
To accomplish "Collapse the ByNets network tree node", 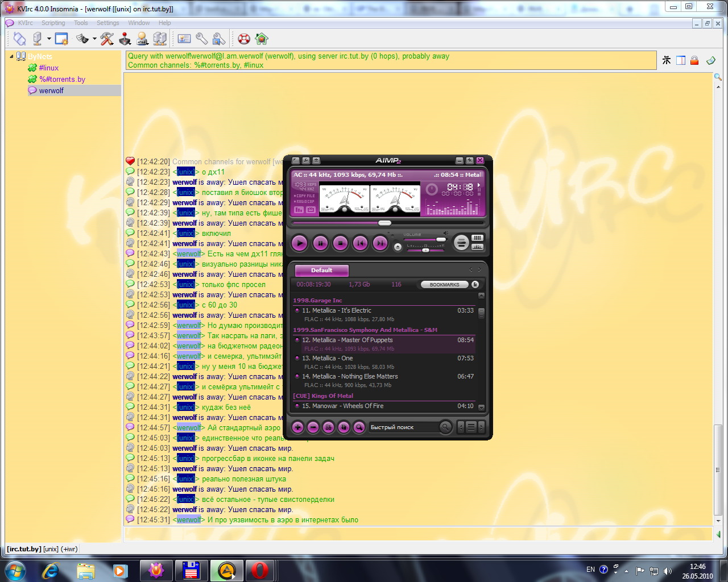I will tap(11, 56).
